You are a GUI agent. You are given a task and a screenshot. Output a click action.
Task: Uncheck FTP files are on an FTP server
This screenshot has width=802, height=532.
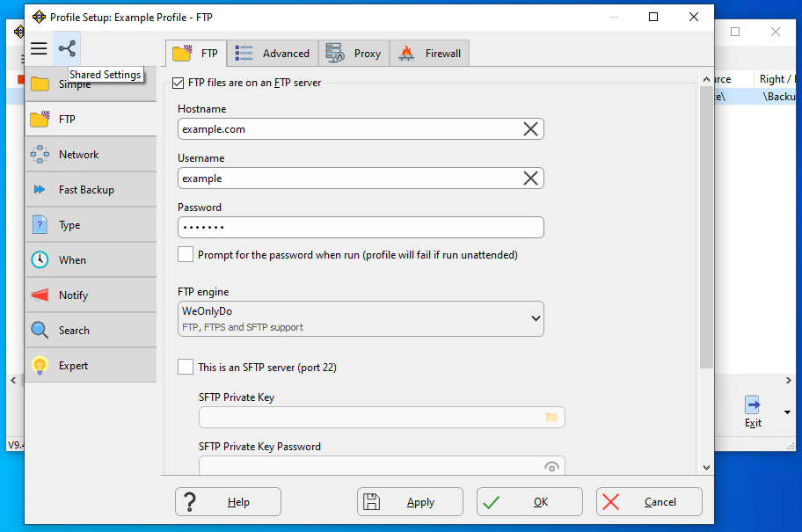pyautogui.click(x=179, y=83)
